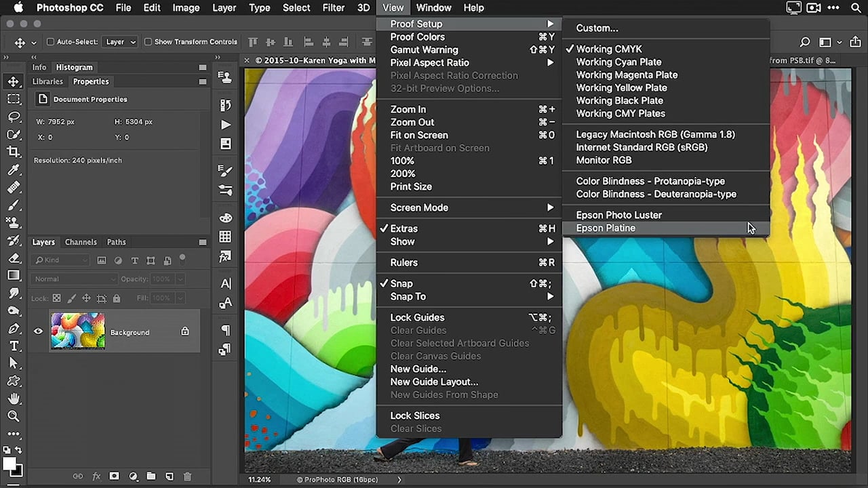Viewport: 868px width, 488px height.
Task: Open the layer Kind filter dropdown
Action: coord(61,260)
